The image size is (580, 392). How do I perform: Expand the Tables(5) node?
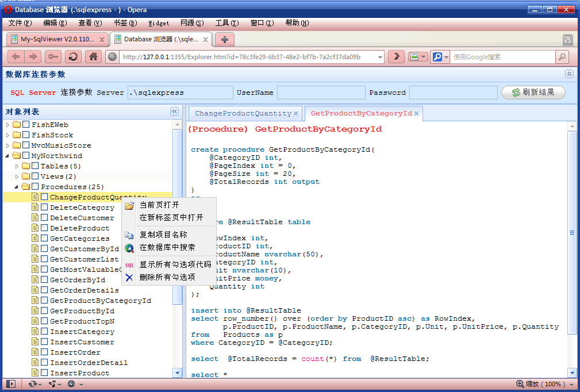17,167
